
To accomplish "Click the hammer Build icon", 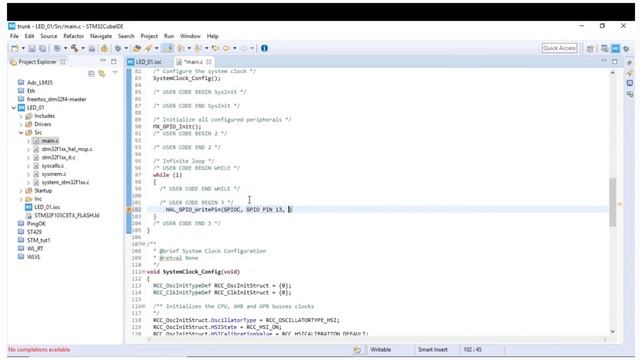I will 74,48.
